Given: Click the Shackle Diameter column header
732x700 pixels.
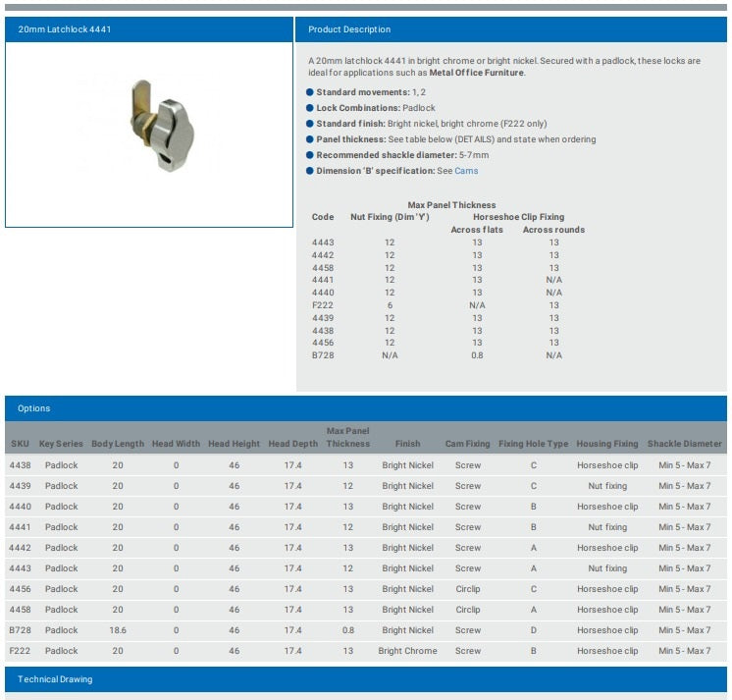Looking at the screenshot, I should [x=684, y=444].
